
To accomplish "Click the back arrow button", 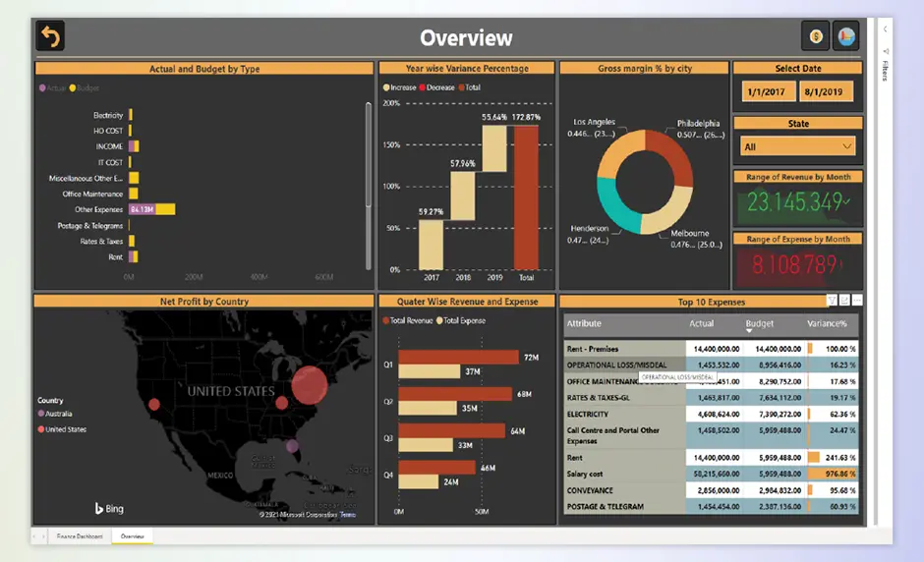I will [50, 37].
